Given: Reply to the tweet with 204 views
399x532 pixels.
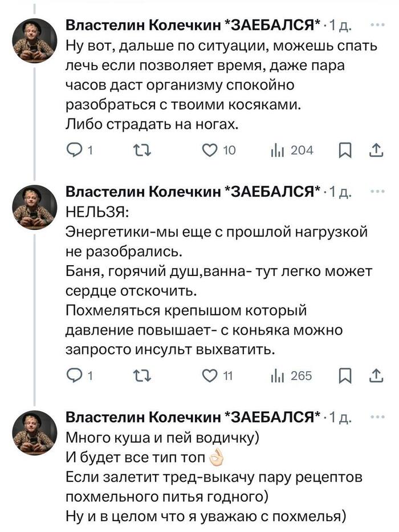Looking at the screenshot, I should [75, 150].
